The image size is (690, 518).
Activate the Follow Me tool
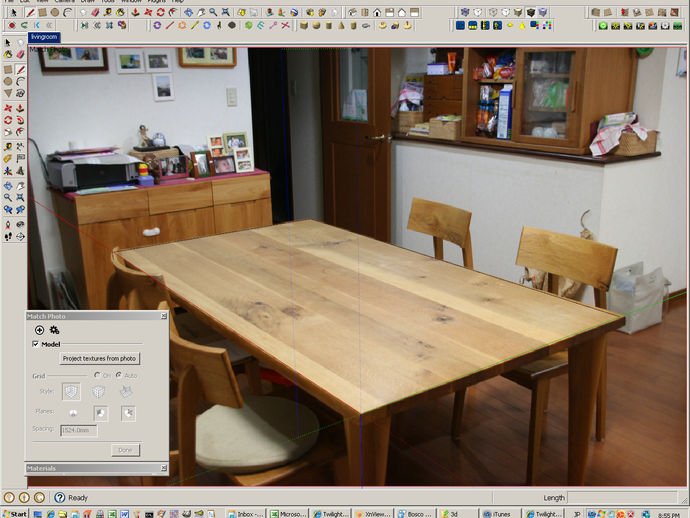20,120
